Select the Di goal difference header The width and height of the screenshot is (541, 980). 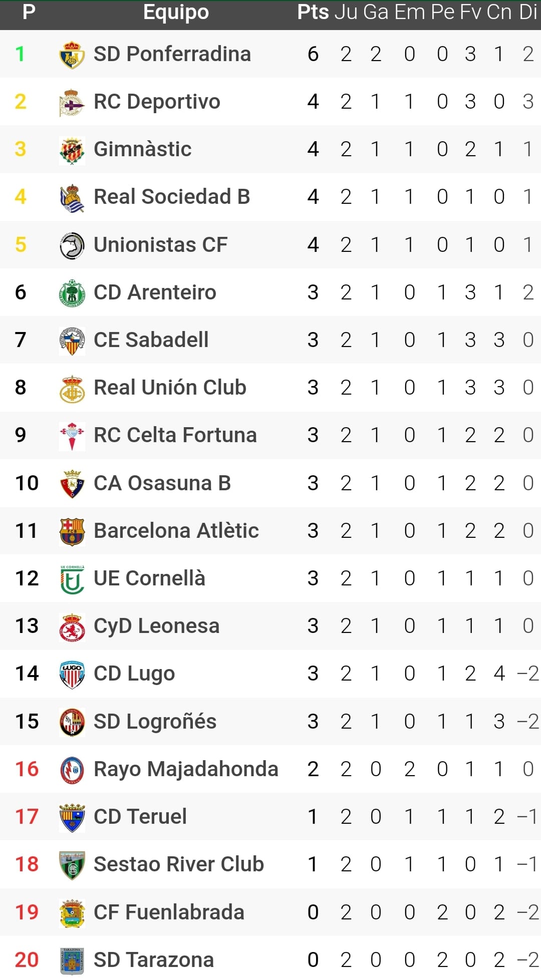[528, 13]
